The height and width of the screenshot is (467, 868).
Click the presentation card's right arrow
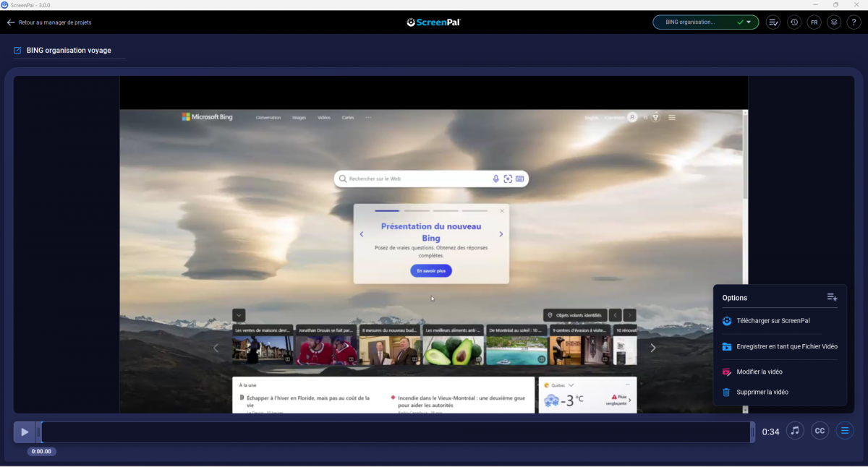click(x=501, y=234)
